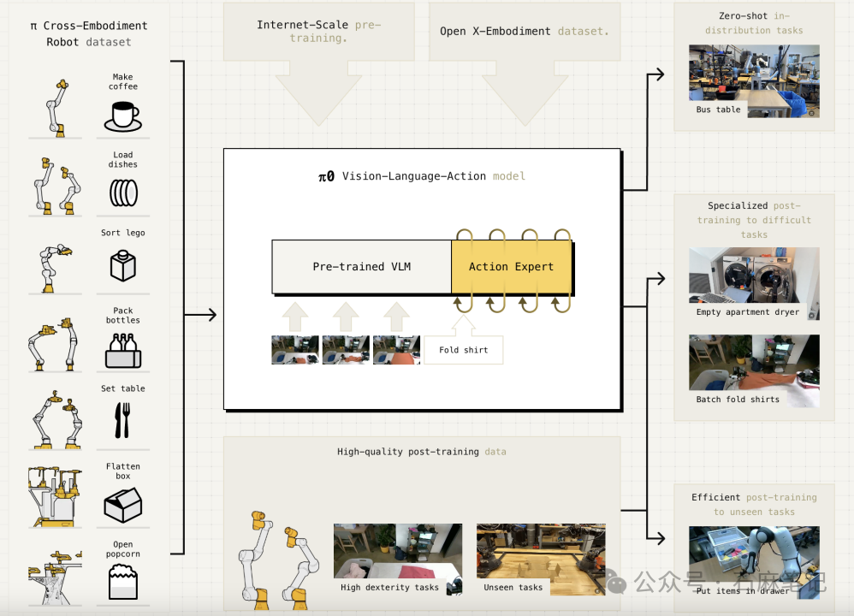
Task: Click the Make coffee label
Action: (123, 81)
